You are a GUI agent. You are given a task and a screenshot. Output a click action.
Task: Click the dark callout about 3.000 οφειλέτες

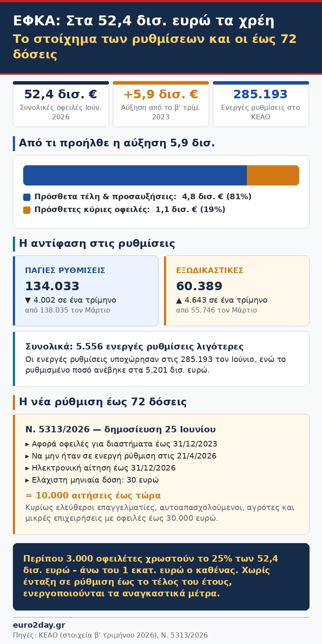pos(161,577)
